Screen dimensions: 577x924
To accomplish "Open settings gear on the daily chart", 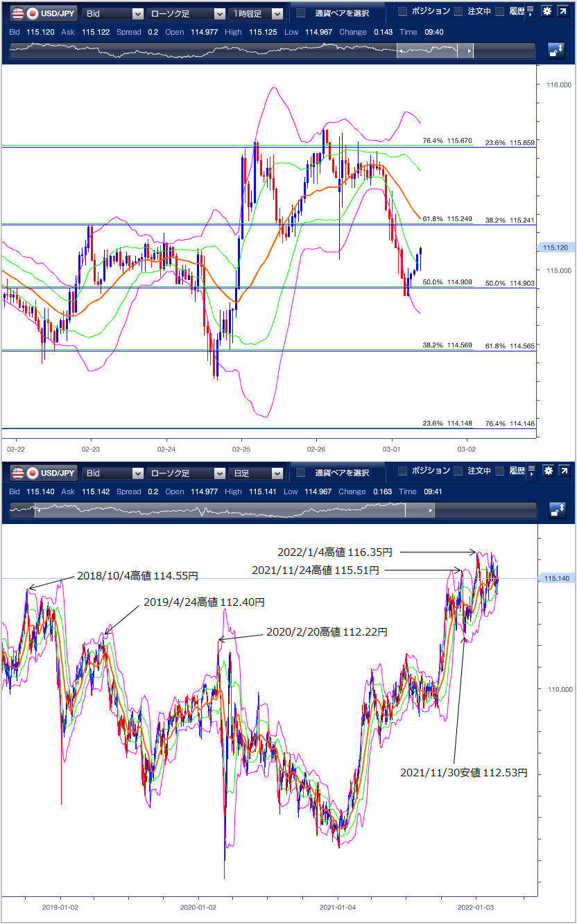I will (547, 472).
